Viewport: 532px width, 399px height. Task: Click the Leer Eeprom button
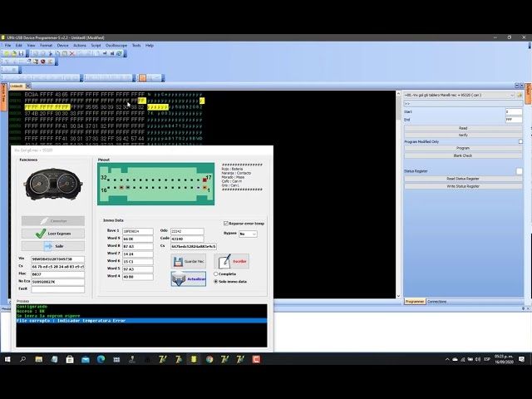click(53, 234)
